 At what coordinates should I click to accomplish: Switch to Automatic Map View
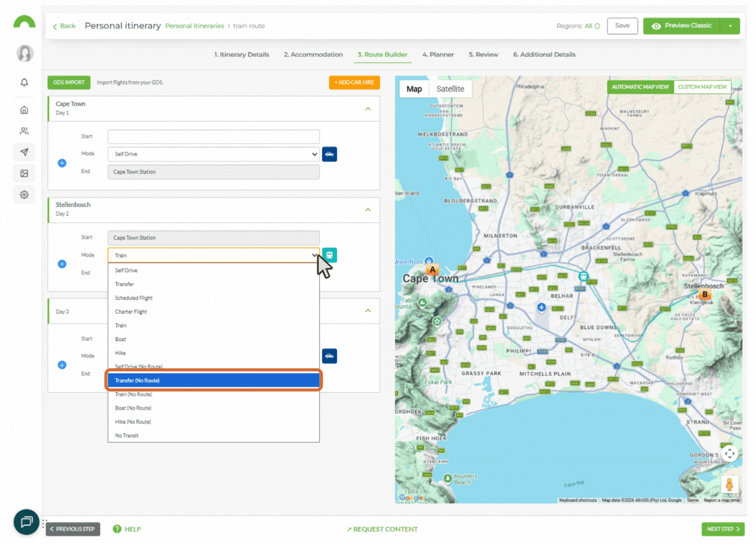tap(640, 87)
